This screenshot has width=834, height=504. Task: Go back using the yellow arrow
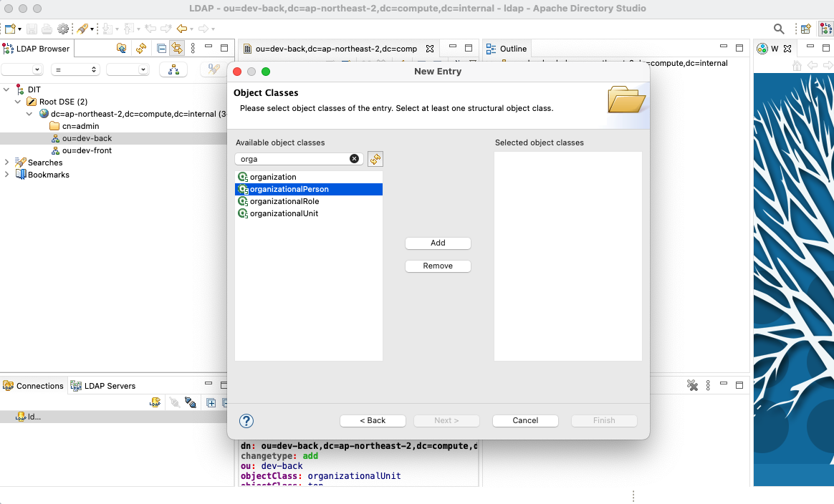[182, 29]
